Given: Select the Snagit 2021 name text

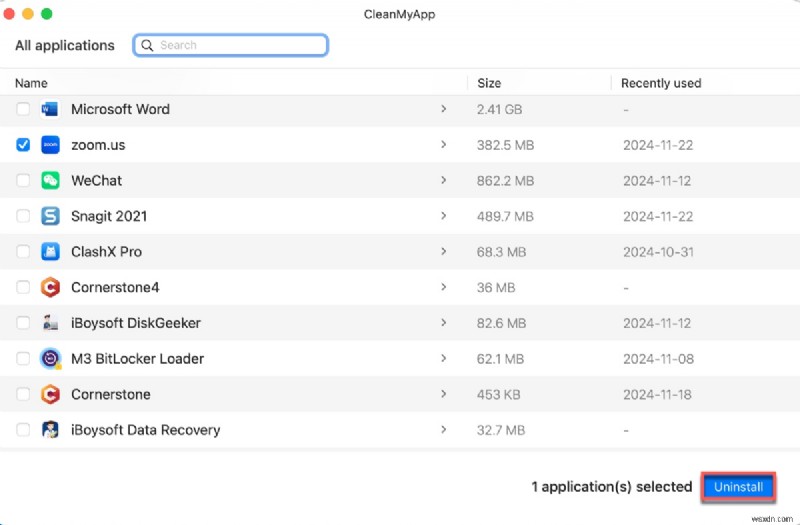Looking at the screenshot, I should coord(109,216).
